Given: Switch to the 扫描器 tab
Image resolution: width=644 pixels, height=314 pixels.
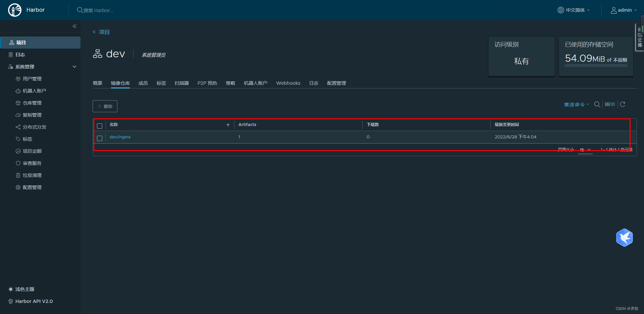Looking at the screenshot, I should pos(182,83).
